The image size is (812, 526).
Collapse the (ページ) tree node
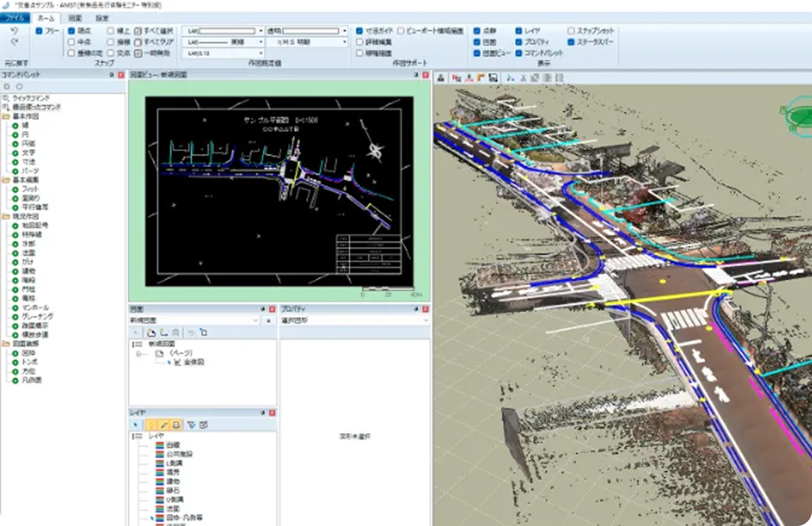[x=139, y=353]
